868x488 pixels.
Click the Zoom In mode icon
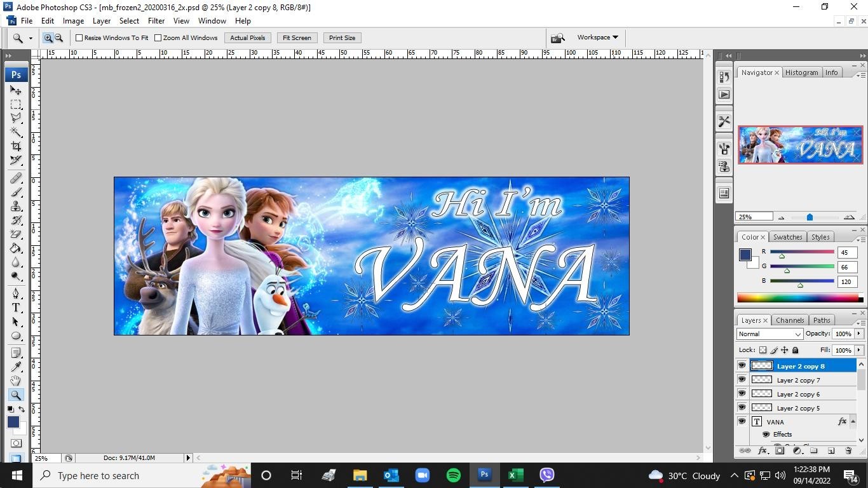(x=48, y=38)
